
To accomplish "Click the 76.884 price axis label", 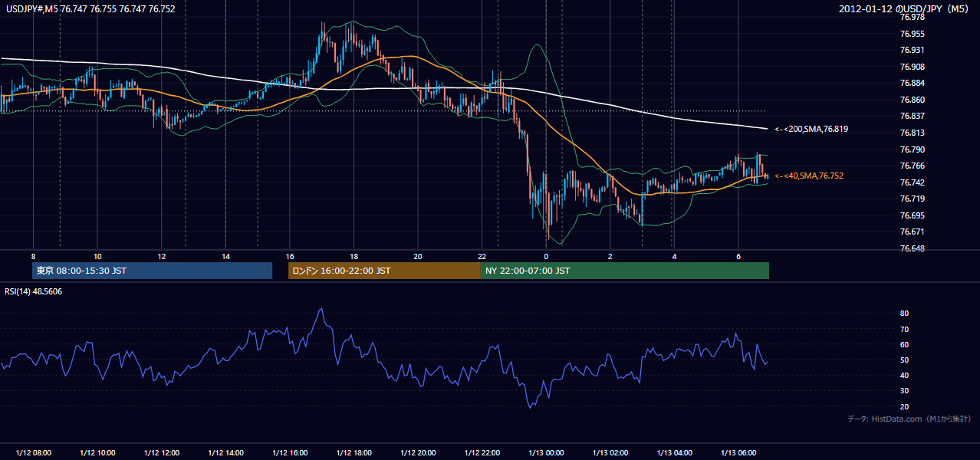I will click(x=912, y=83).
